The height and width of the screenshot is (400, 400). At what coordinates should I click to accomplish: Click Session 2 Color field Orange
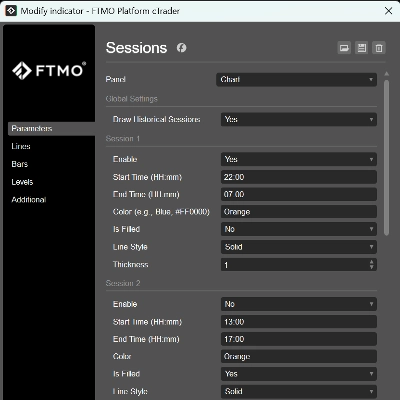point(299,357)
